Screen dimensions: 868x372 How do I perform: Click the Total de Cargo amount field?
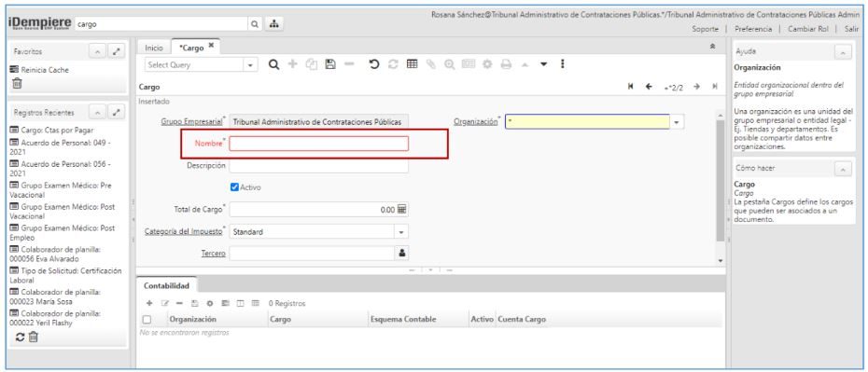point(313,210)
